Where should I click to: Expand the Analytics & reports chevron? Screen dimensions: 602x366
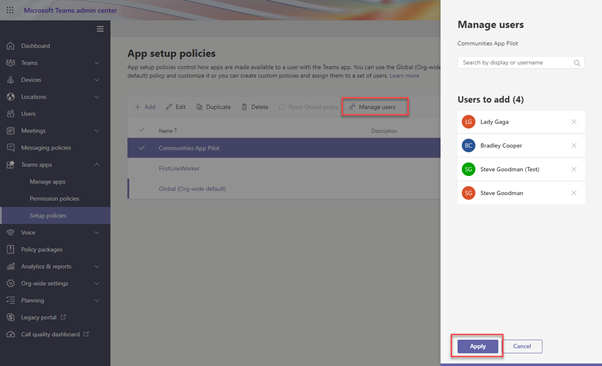point(97,266)
